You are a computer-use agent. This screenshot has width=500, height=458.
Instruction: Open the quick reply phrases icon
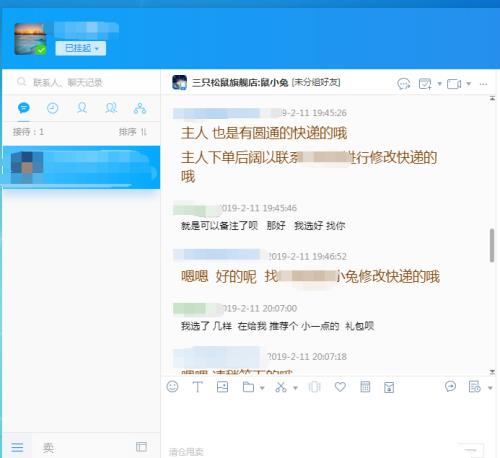pos(450,386)
